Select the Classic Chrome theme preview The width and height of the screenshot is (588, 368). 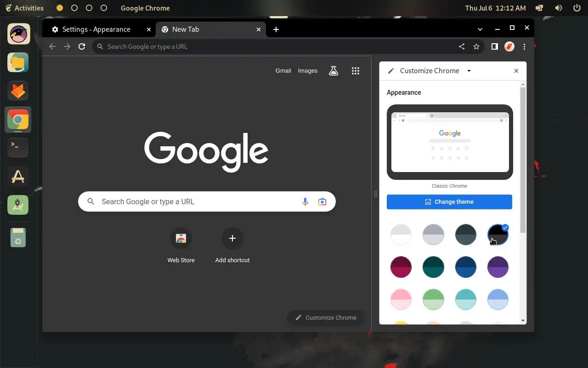450,142
